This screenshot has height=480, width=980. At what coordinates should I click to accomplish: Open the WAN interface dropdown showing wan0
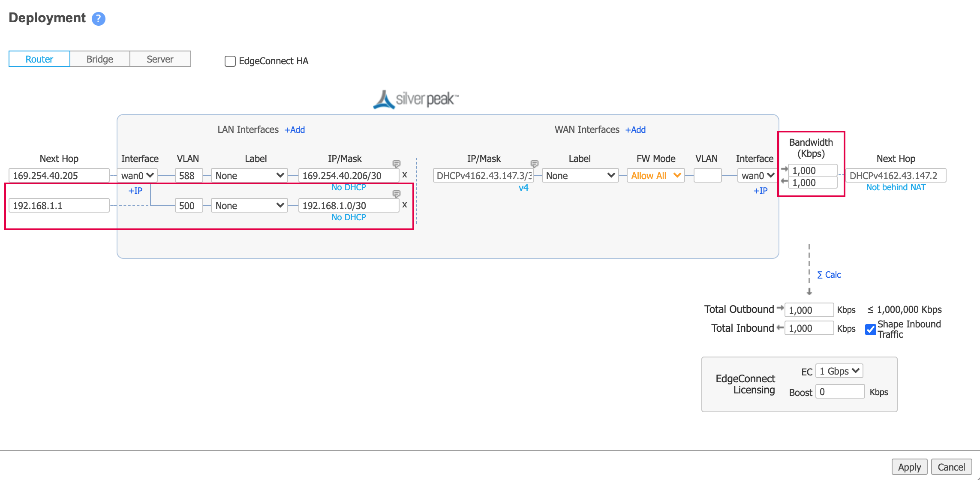coord(757,175)
